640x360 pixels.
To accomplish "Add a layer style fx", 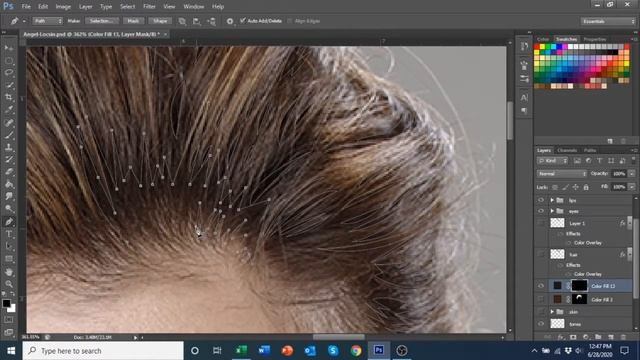I will coord(561,337).
